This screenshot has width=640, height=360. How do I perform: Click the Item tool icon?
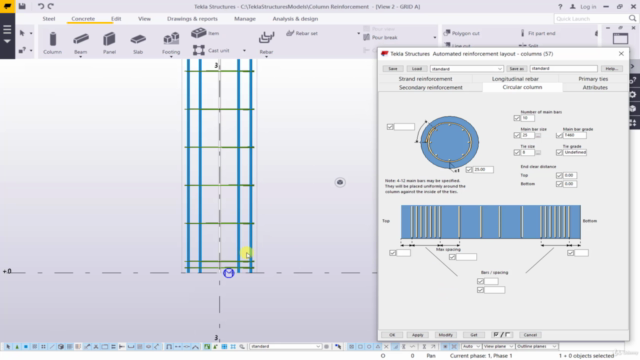(199, 33)
